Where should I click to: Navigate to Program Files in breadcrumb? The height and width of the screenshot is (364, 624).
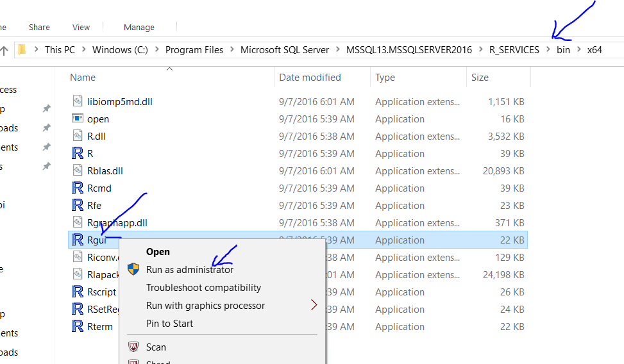194,50
